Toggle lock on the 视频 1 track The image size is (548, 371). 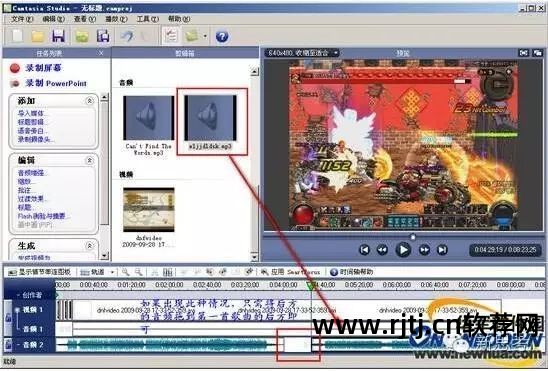coord(8,317)
